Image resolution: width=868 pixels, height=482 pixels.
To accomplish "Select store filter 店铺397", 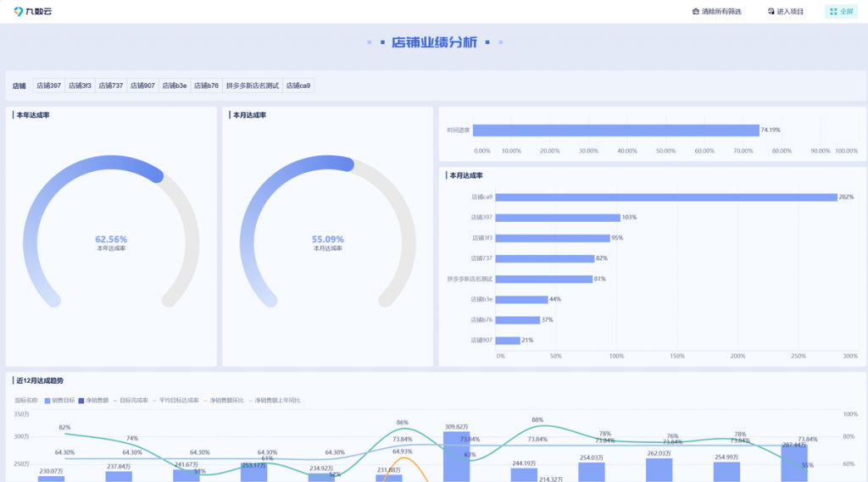I will coord(48,86).
